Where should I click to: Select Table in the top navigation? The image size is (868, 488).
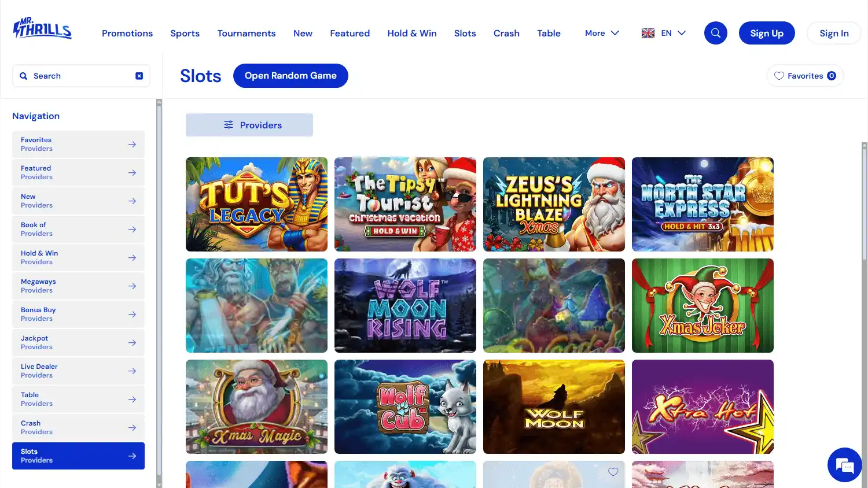(x=549, y=33)
